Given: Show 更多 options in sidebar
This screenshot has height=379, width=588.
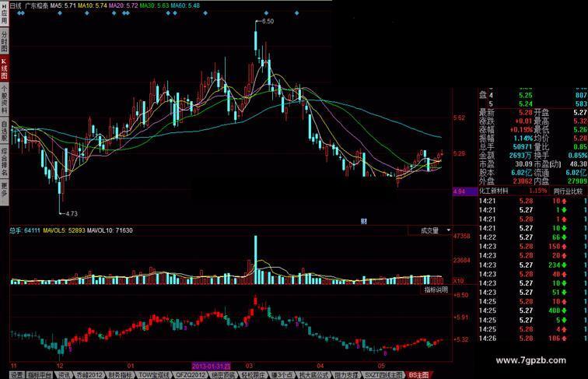Looking at the screenshot, I should [4, 191].
